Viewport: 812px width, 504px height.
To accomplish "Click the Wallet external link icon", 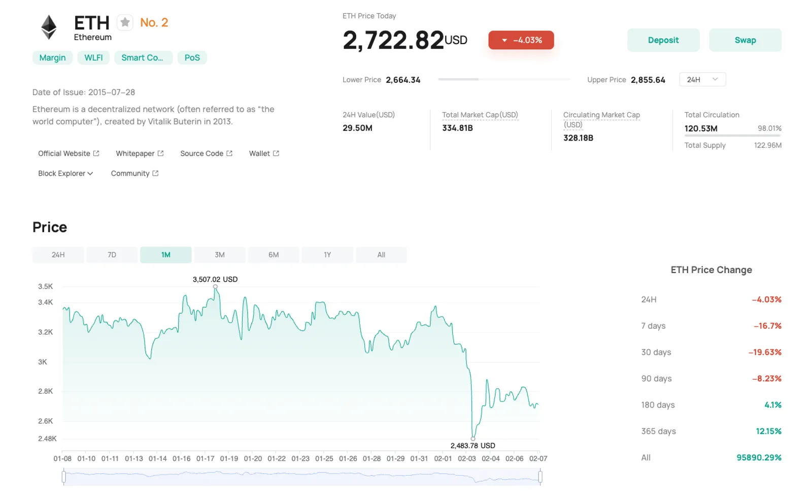I will (x=276, y=153).
